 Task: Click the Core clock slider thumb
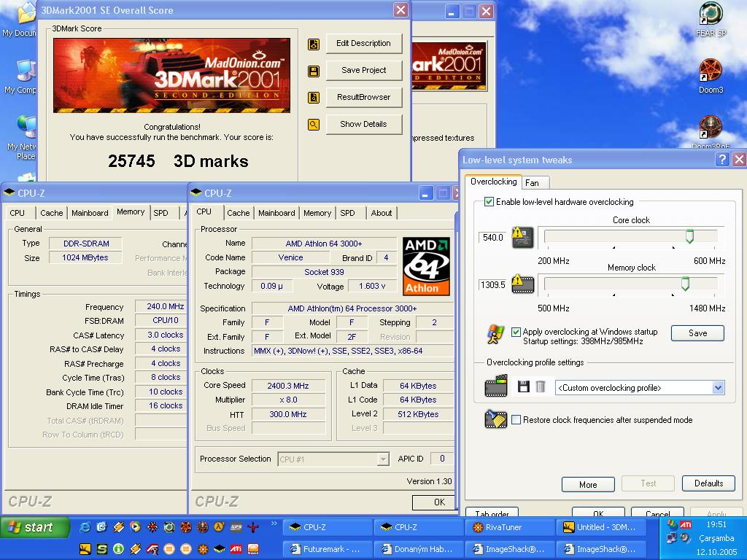point(689,236)
